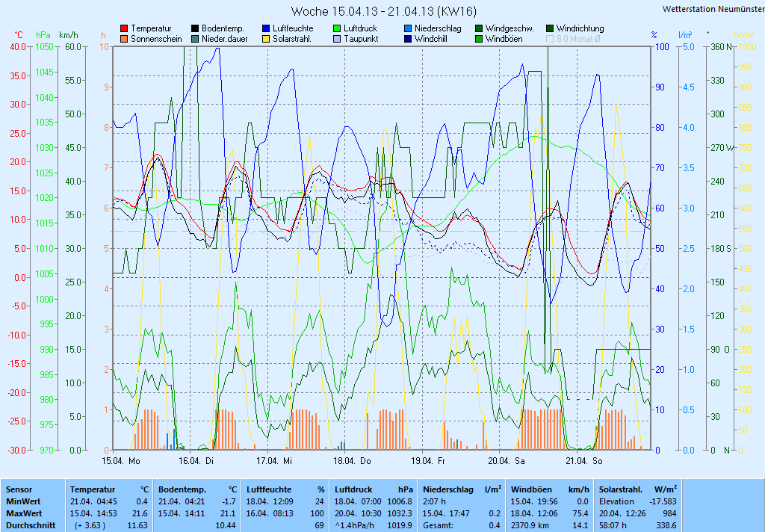Click the Niederschlag column header in table

coord(448,489)
